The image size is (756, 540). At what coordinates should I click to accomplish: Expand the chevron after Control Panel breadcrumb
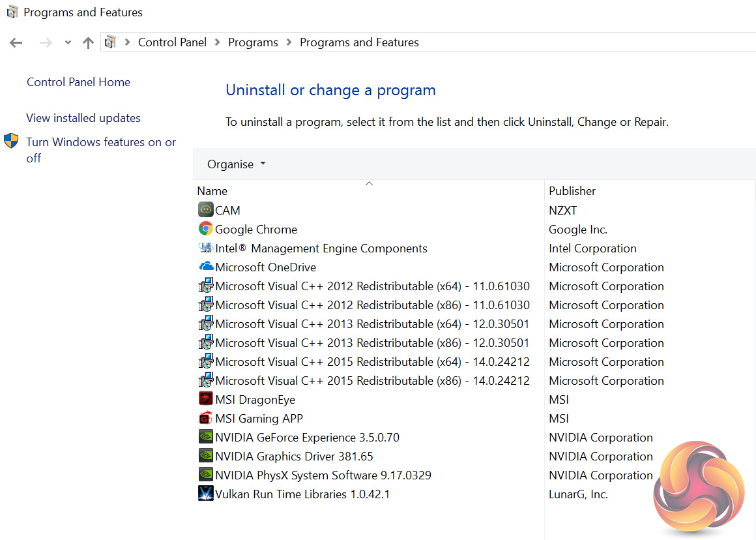tap(218, 42)
